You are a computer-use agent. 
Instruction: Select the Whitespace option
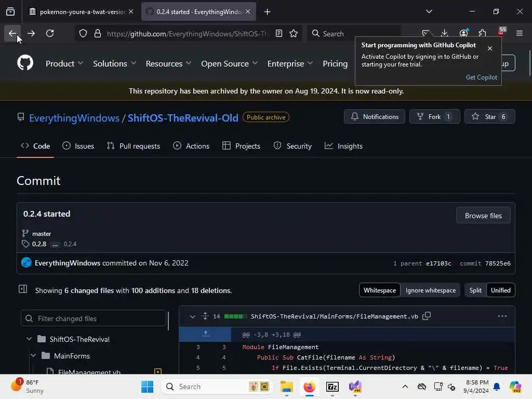380,290
